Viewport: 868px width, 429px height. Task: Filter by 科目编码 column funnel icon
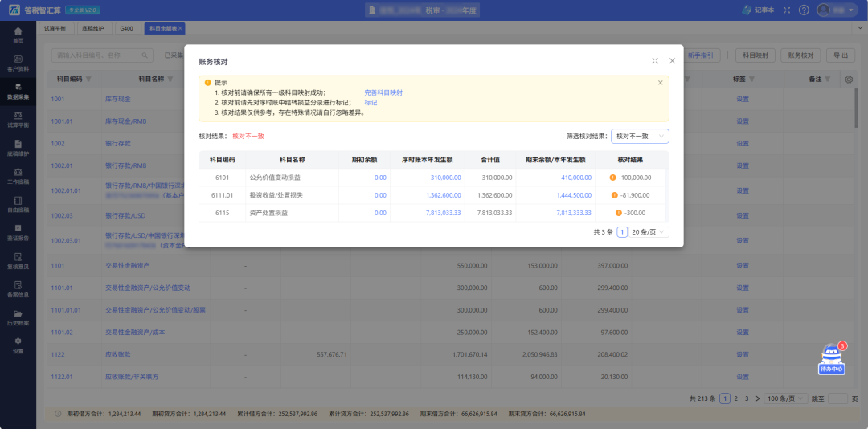pyautogui.click(x=88, y=80)
